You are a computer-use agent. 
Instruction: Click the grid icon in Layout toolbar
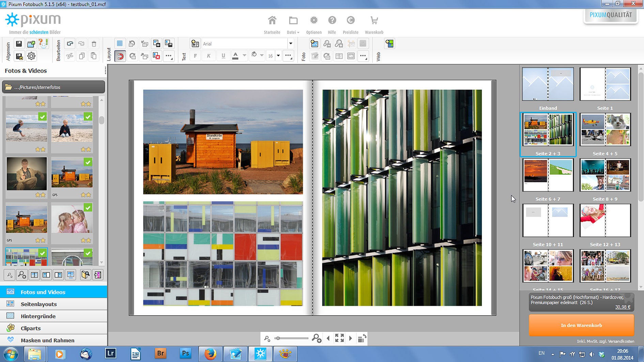click(120, 44)
